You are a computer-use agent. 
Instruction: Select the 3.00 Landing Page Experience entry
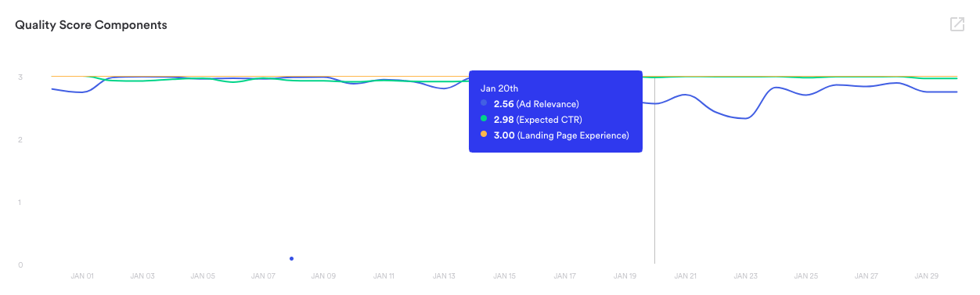click(555, 135)
